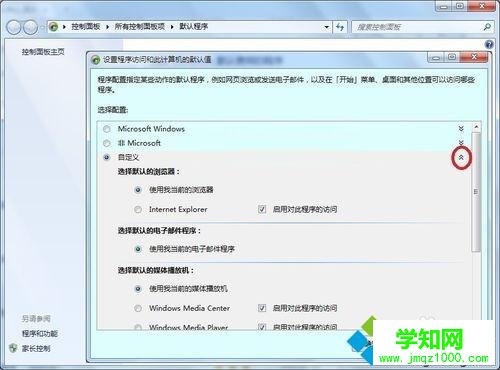Open 程序和功能 link in sidebar
The height and width of the screenshot is (370, 500).
point(40,334)
